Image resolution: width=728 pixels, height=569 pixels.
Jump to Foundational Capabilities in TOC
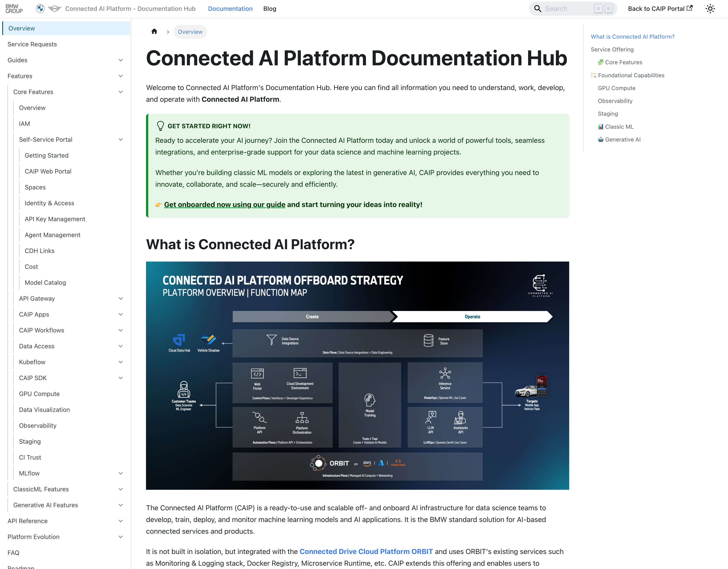pos(627,75)
